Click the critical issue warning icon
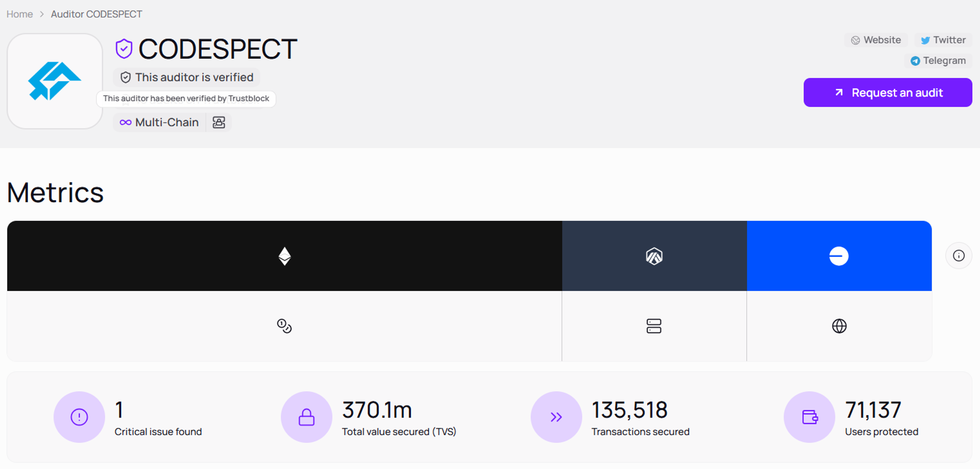Viewport: 980px width, 469px height. point(78,416)
